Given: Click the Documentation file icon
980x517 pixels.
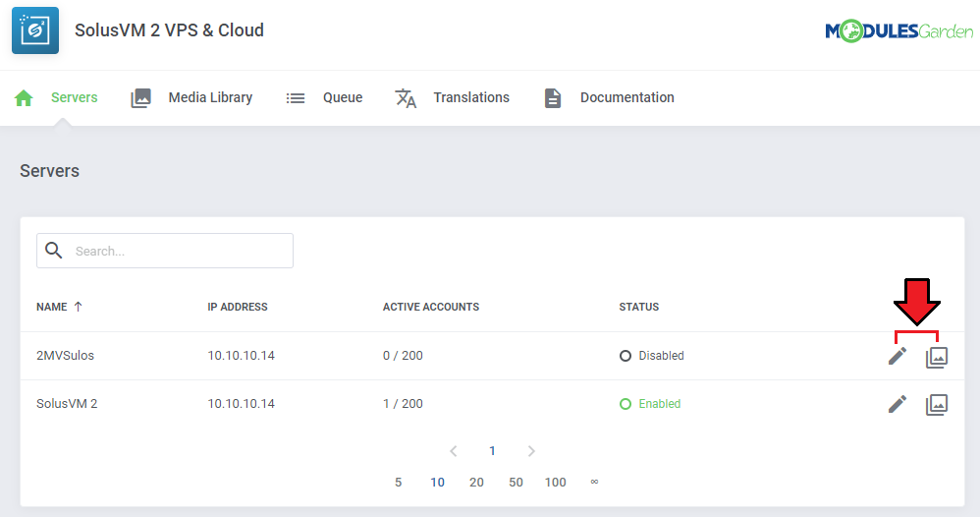Looking at the screenshot, I should (x=553, y=98).
